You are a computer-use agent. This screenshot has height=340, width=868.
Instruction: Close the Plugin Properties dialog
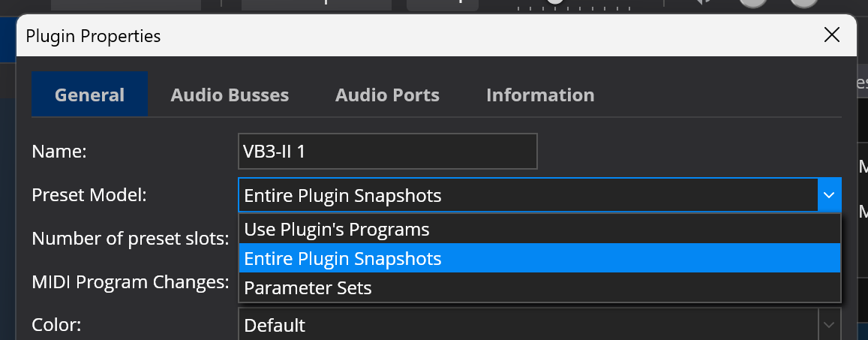point(831,35)
